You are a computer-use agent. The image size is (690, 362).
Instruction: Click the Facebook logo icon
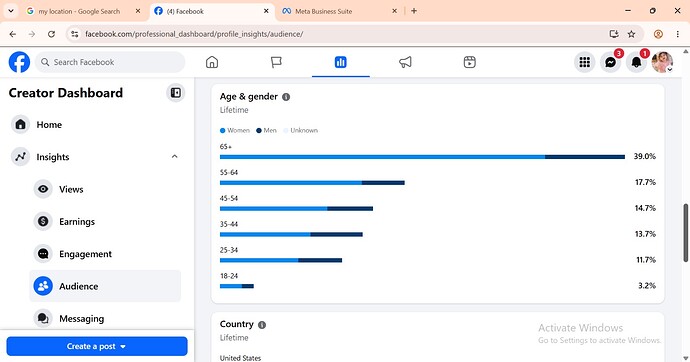[x=19, y=62]
